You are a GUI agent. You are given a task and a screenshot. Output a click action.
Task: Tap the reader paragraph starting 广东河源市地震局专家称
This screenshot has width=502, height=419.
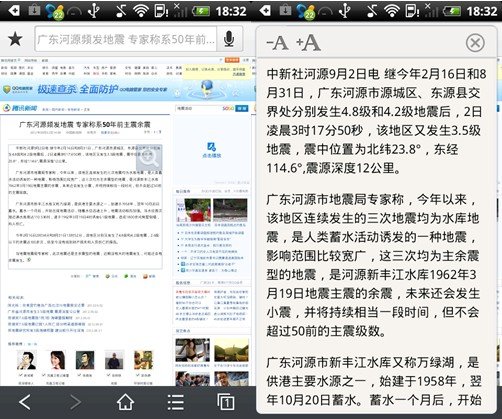tap(373, 265)
